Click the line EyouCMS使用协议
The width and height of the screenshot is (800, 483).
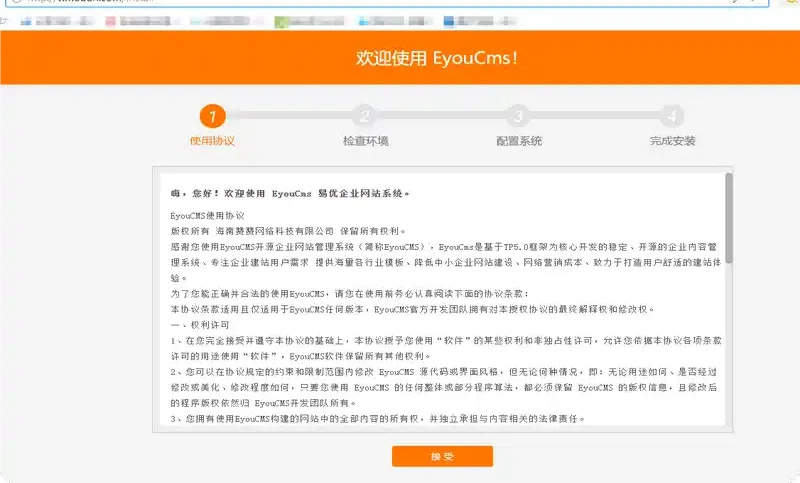pos(207,216)
